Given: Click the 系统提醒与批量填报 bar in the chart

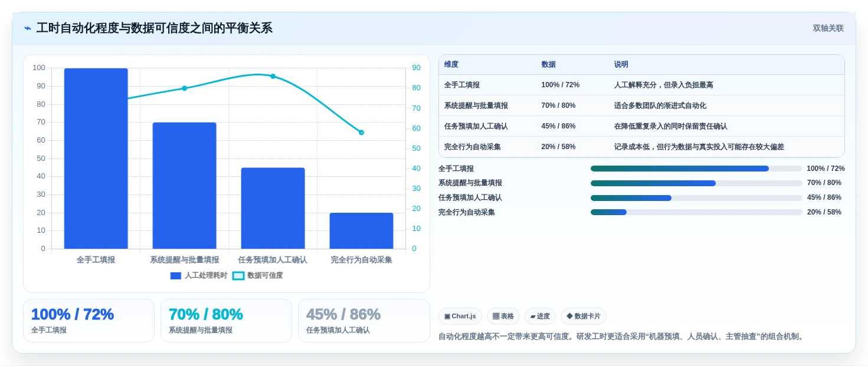Looking at the screenshot, I should (x=185, y=186).
